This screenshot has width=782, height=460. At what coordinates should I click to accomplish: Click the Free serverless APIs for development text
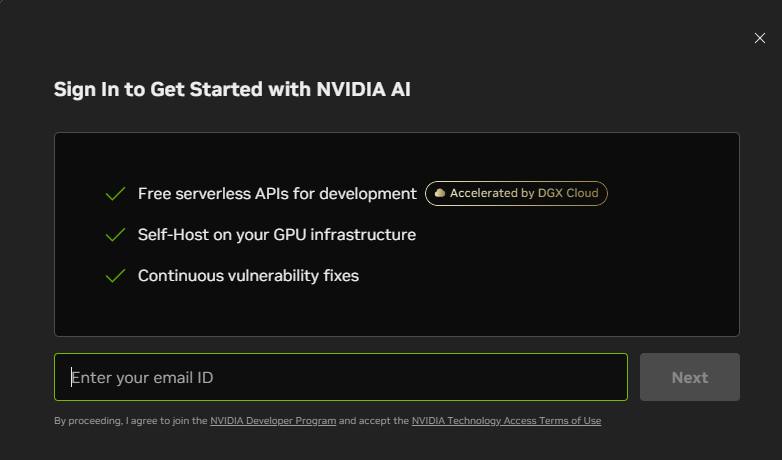click(x=276, y=194)
